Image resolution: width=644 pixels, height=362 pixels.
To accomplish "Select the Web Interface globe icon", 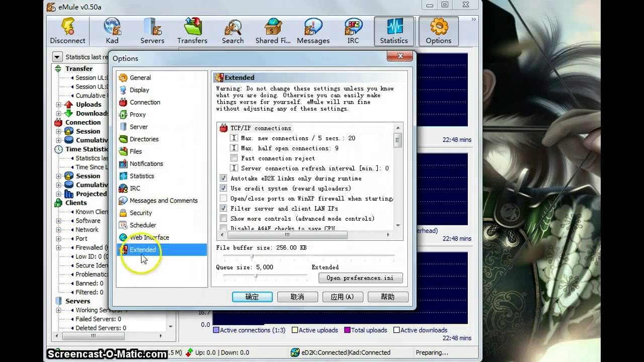I will click(x=123, y=237).
